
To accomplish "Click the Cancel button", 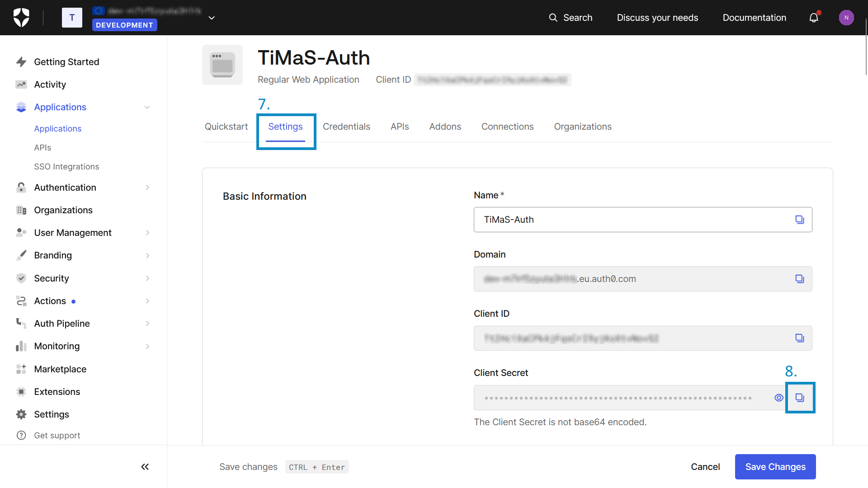I will (705, 467).
